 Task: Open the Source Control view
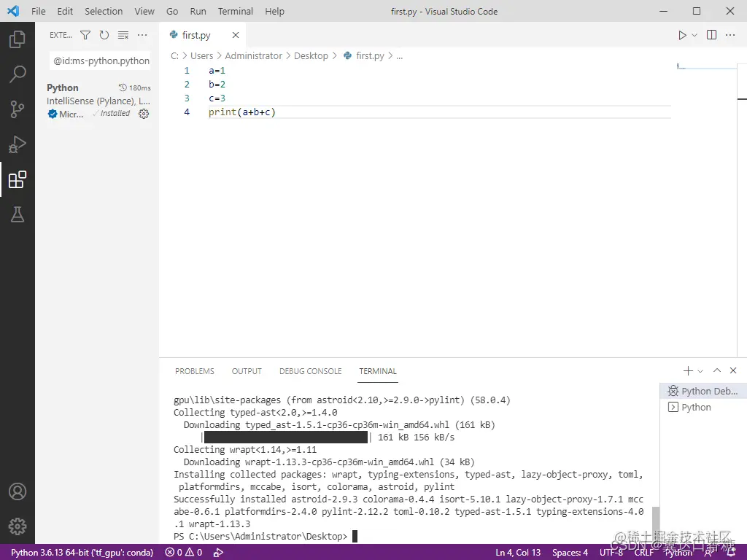18,109
